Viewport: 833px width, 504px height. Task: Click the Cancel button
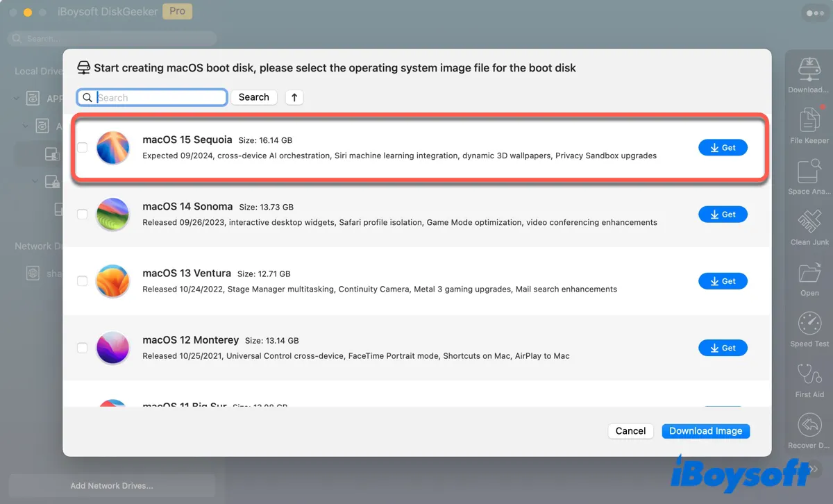point(630,430)
